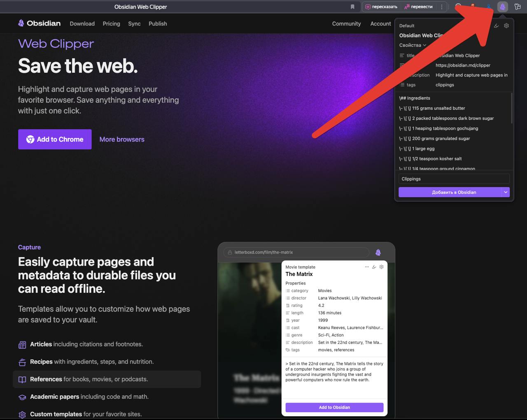Click the Добавить в Obsidian button

450,192
